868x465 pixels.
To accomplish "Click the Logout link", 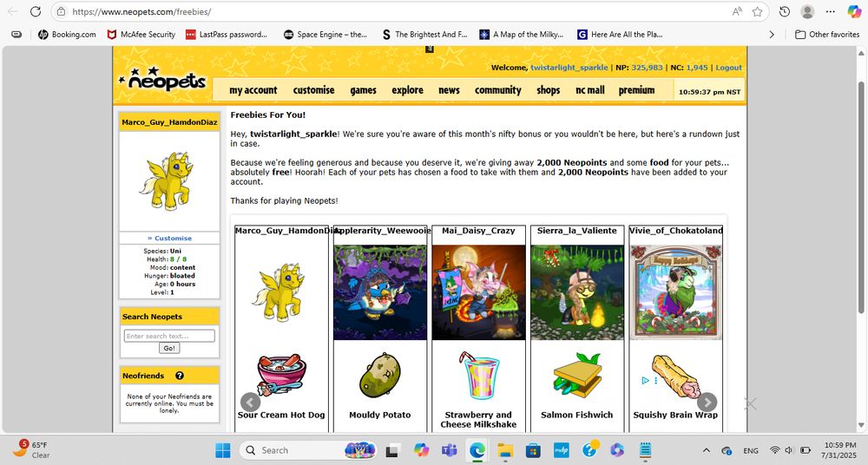I will click(728, 68).
